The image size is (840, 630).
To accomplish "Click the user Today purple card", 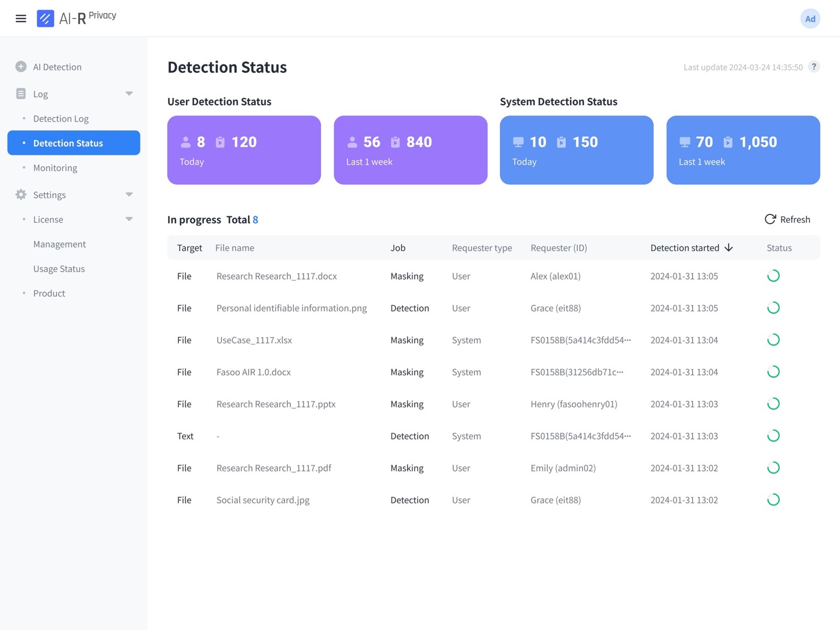I will pyautogui.click(x=244, y=150).
